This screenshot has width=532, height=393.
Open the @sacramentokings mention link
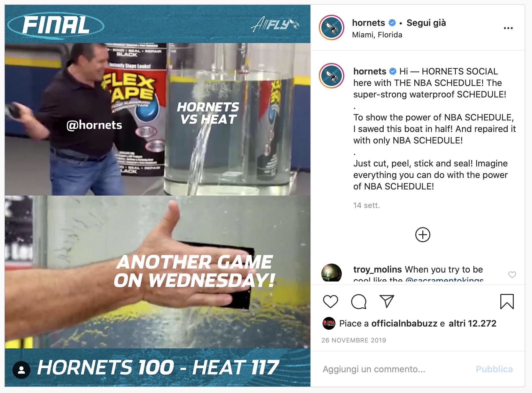point(444,280)
